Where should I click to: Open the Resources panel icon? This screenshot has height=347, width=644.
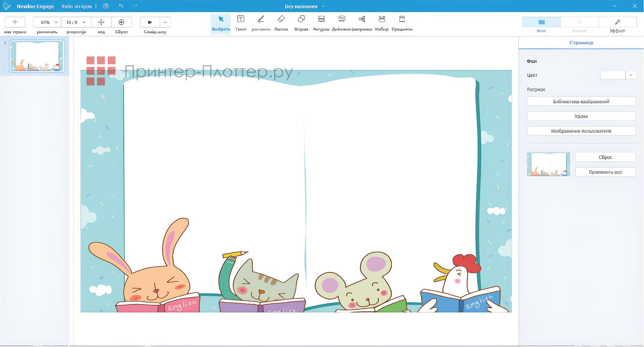tap(321, 19)
